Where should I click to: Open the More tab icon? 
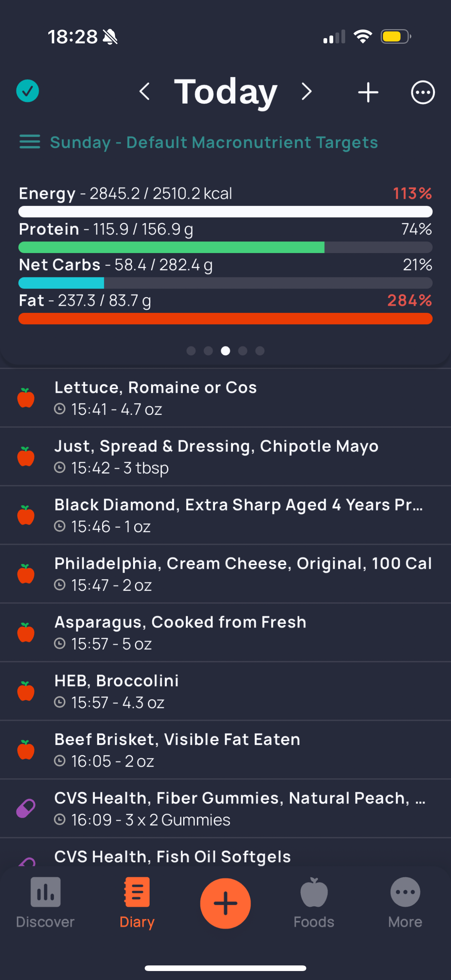tap(405, 893)
